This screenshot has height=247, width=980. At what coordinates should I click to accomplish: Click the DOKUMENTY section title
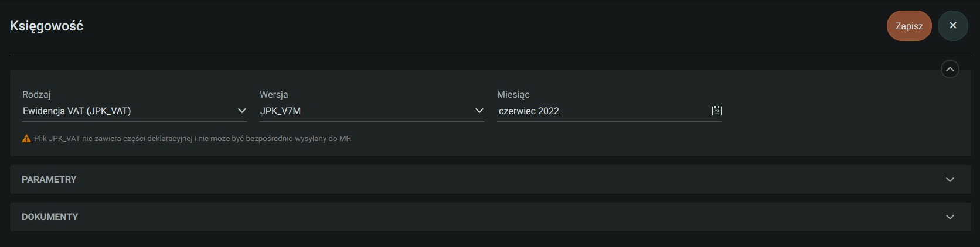click(x=50, y=217)
